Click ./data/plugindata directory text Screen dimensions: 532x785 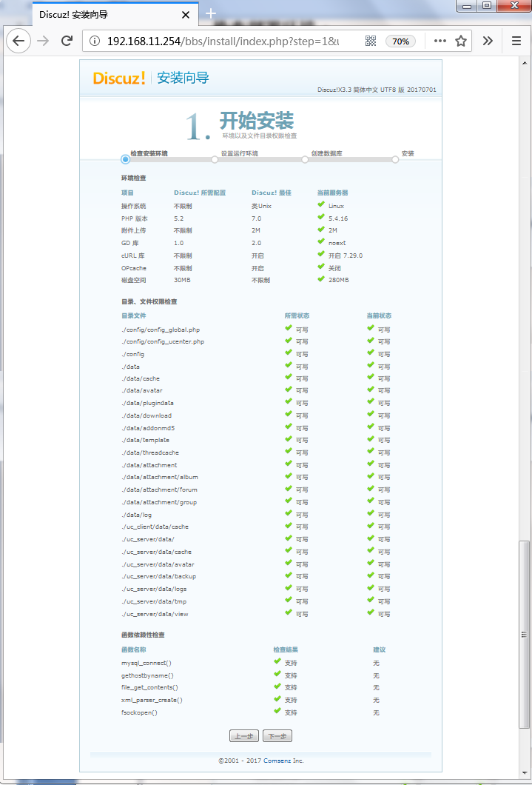(147, 403)
